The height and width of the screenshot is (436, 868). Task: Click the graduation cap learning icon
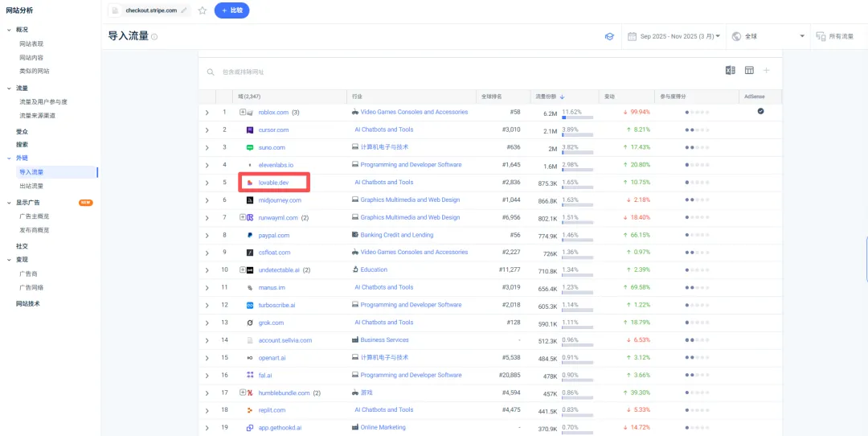pos(609,36)
